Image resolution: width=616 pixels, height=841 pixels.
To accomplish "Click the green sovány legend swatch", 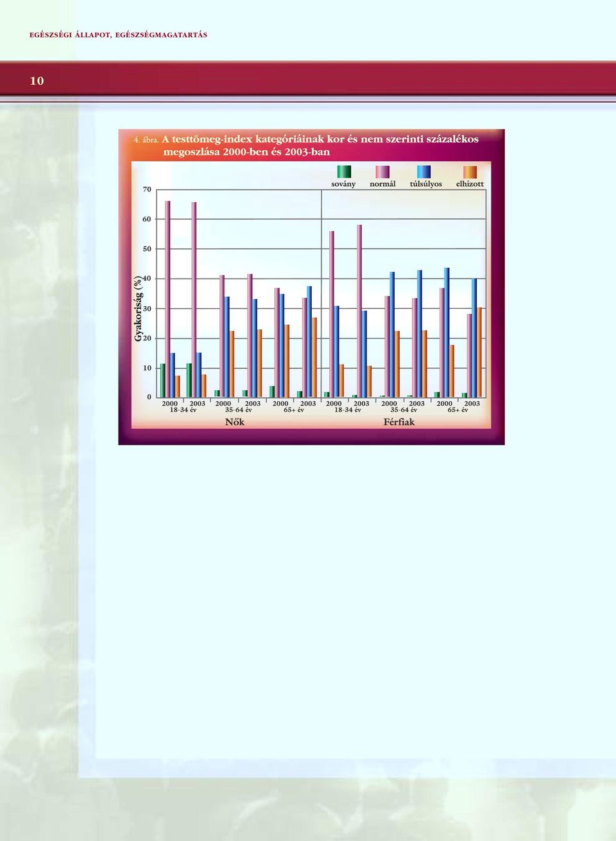I will 344,171.
